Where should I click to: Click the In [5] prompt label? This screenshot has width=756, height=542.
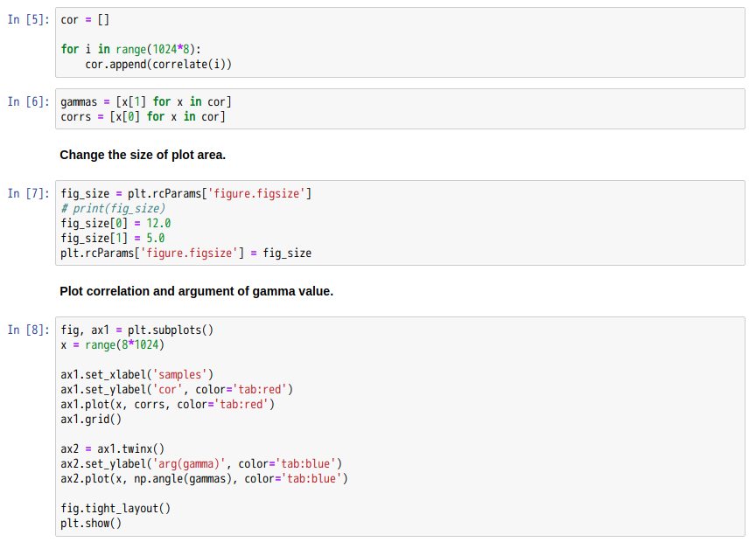[x=28, y=20]
